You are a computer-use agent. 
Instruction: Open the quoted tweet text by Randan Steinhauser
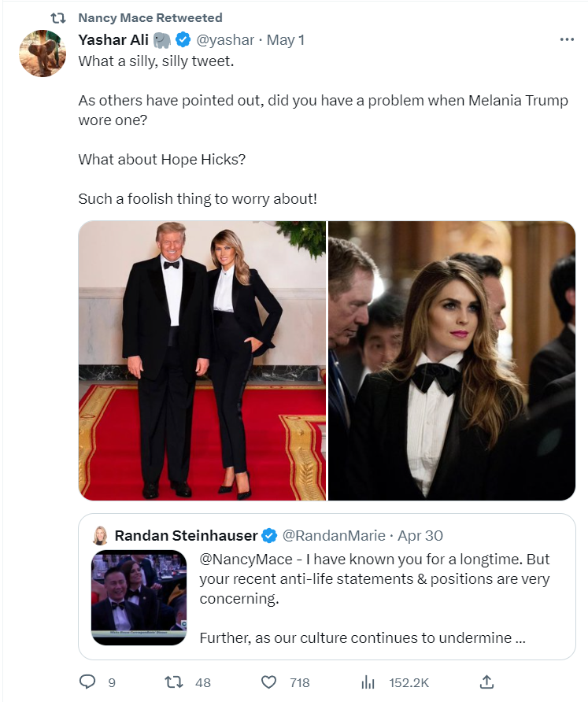pos(374,598)
